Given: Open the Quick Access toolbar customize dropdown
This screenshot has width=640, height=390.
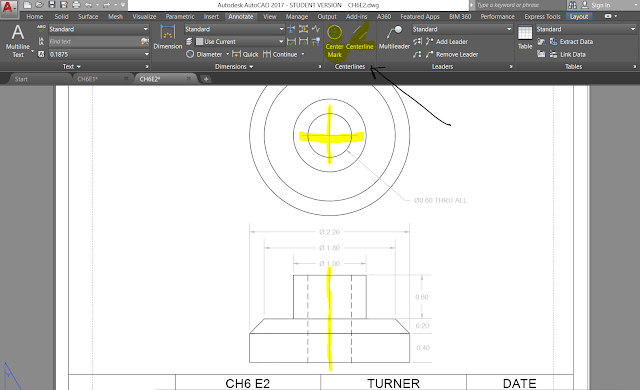Looking at the screenshot, I should (x=123, y=5).
